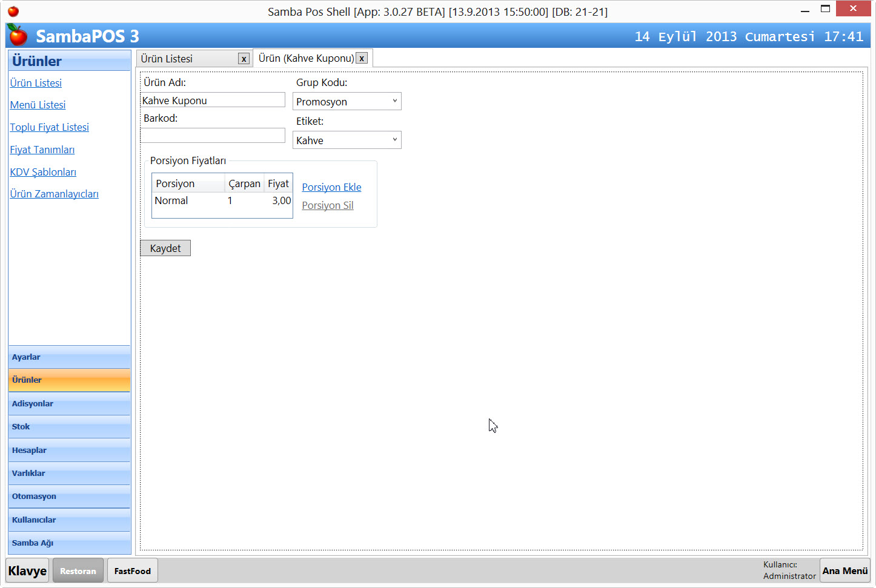
Task: Open the Otomasyon section
Action: click(x=69, y=497)
